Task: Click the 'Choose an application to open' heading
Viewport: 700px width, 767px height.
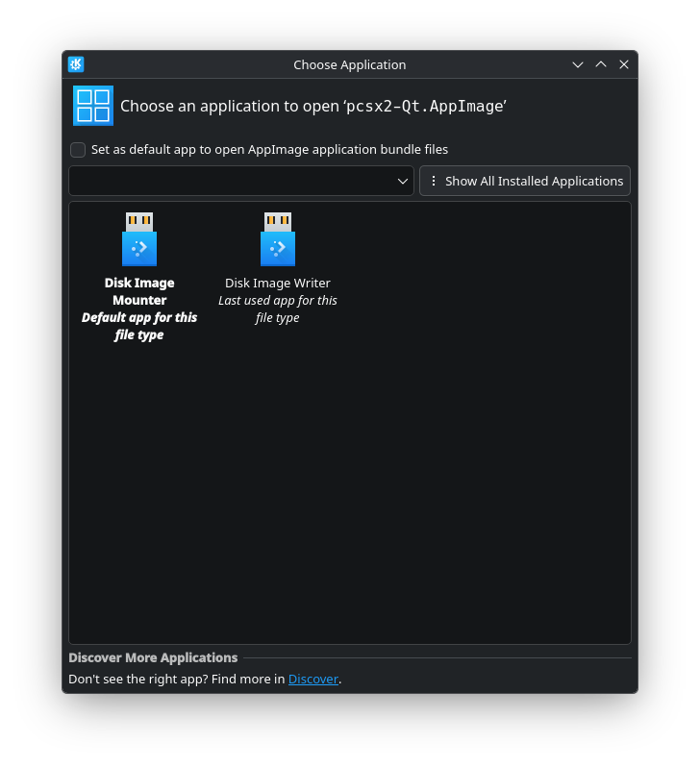Action: pos(313,106)
